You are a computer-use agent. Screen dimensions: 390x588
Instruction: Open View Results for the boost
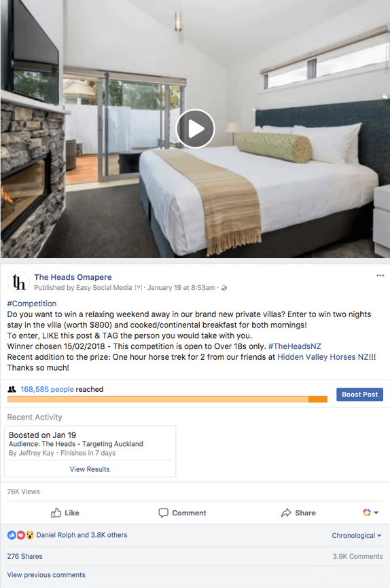pos(90,469)
